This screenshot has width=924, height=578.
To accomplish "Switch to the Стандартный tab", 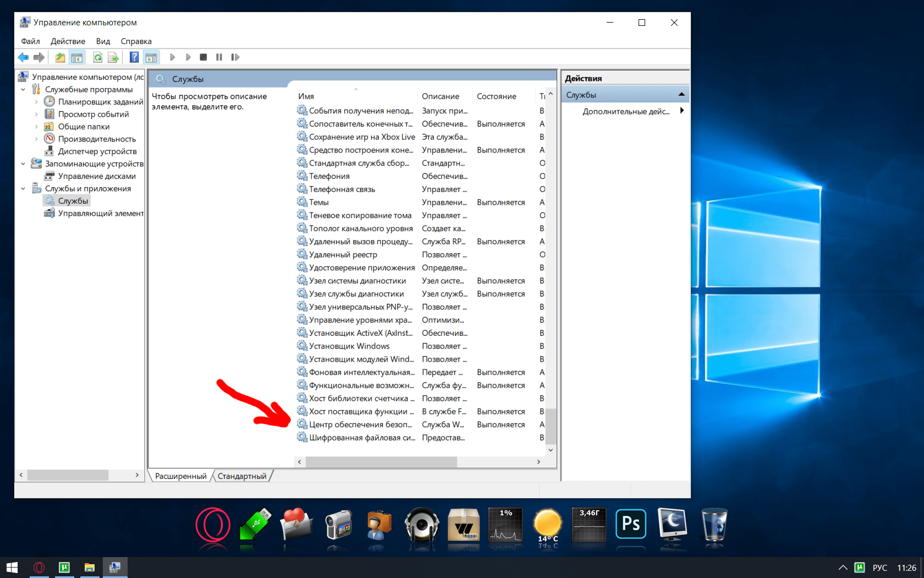I will click(x=242, y=476).
